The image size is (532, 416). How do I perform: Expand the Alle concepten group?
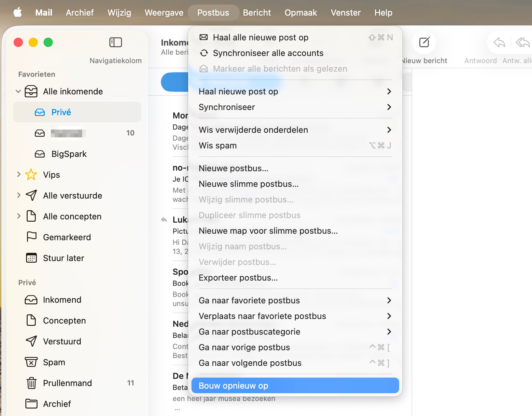coord(19,216)
